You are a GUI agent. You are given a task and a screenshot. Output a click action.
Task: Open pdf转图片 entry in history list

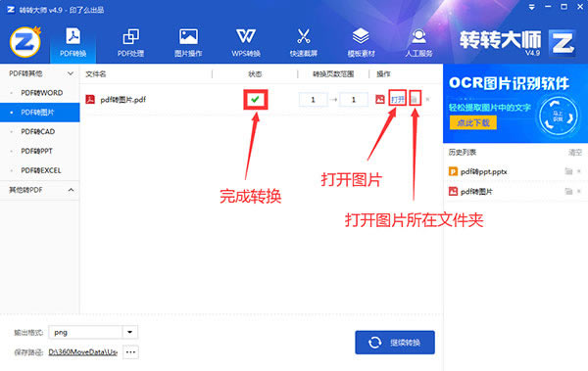(x=476, y=192)
